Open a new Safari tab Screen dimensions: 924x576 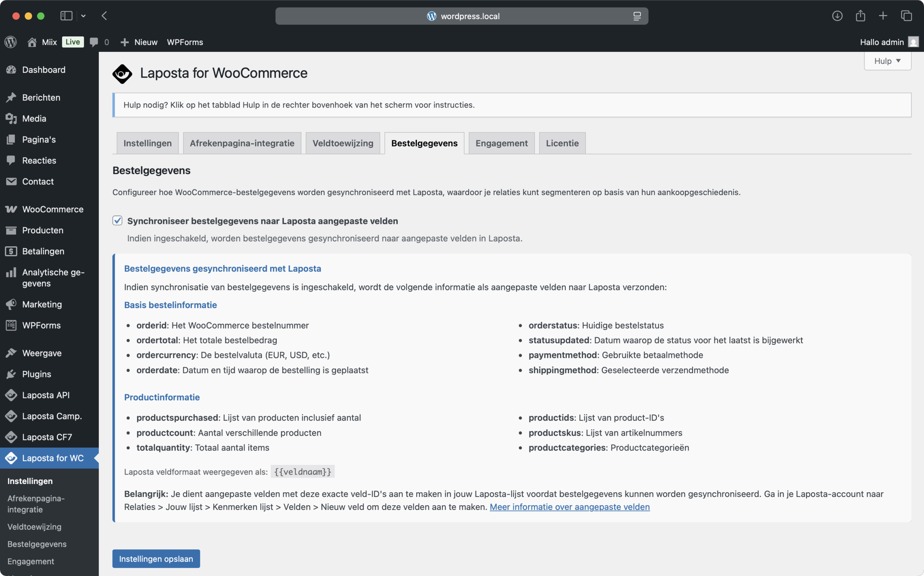coord(883,16)
